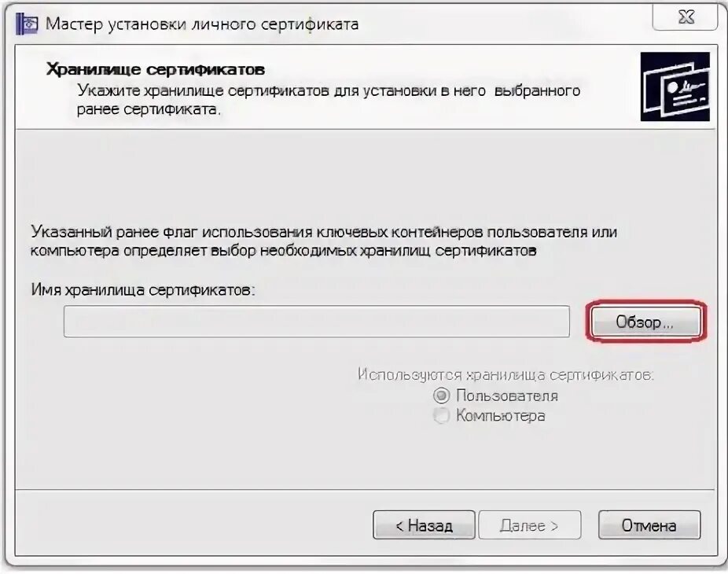The image size is (728, 574).
Task: Click the certificate store name field
Action: click(x=317, y=322)
